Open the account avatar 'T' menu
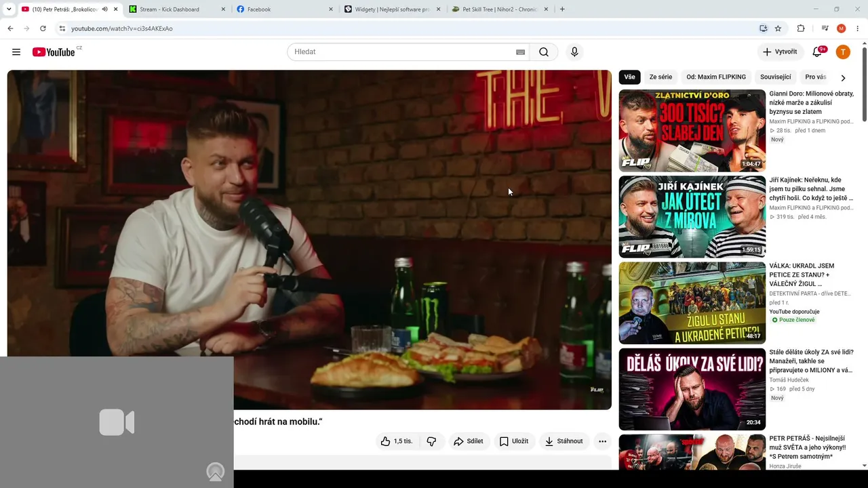868x488 pixels. (843, 52)
